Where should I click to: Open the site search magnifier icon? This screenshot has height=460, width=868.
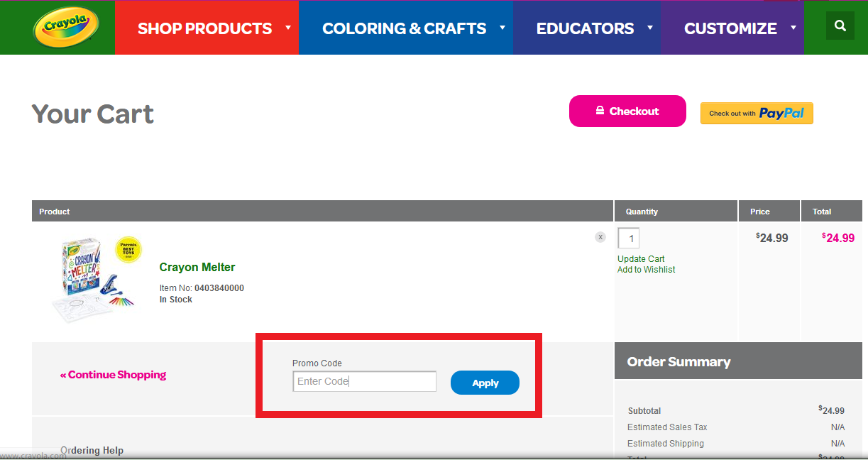[840, 26]
